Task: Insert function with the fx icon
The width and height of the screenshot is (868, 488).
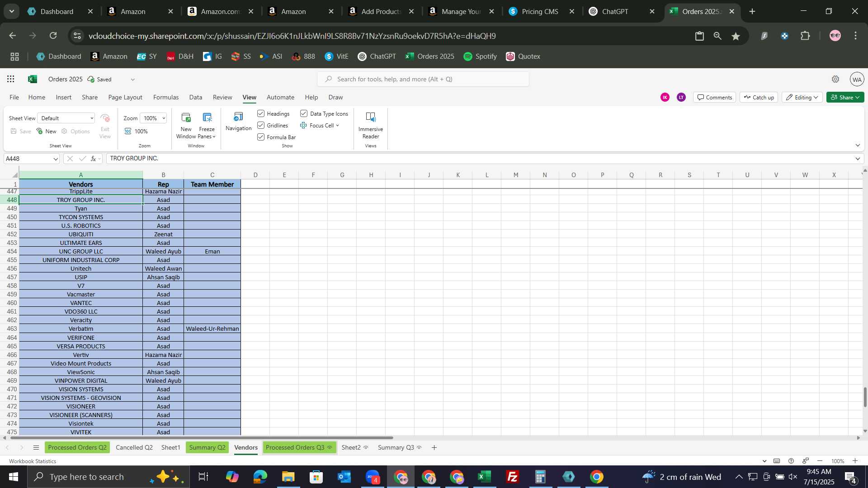Action: click(x=93, y=159)
